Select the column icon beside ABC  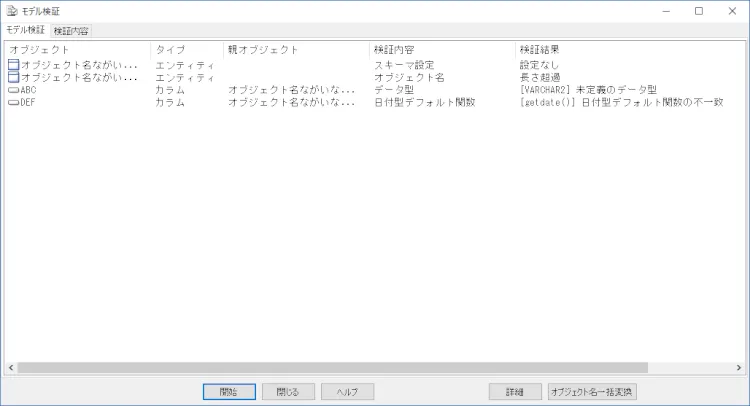click(x=14, y=90)
